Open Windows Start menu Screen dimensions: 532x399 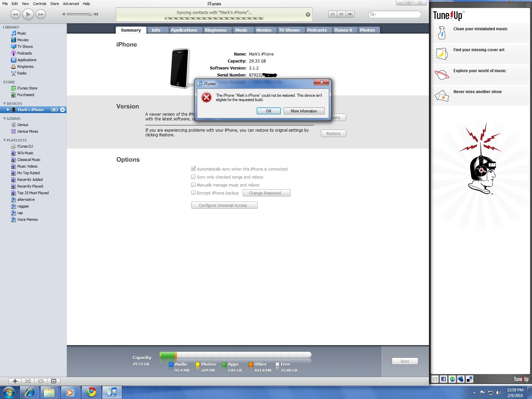(x=9, y=392)
